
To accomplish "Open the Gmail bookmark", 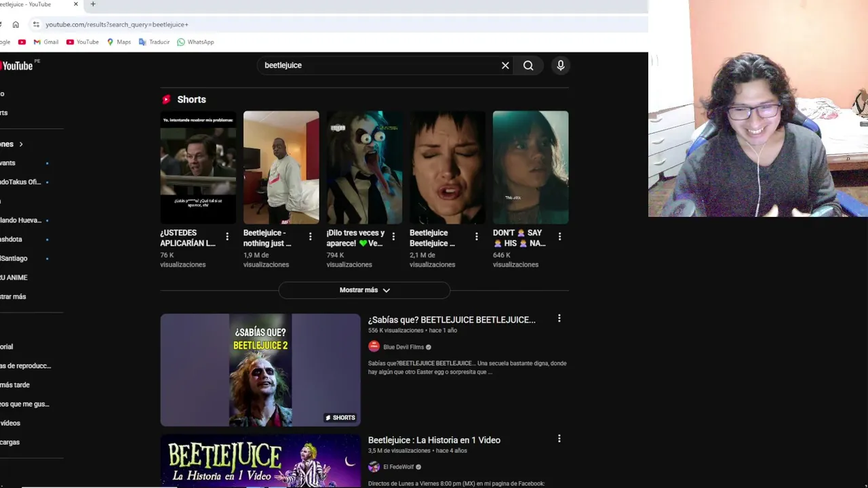I will [x=46, y=42].
